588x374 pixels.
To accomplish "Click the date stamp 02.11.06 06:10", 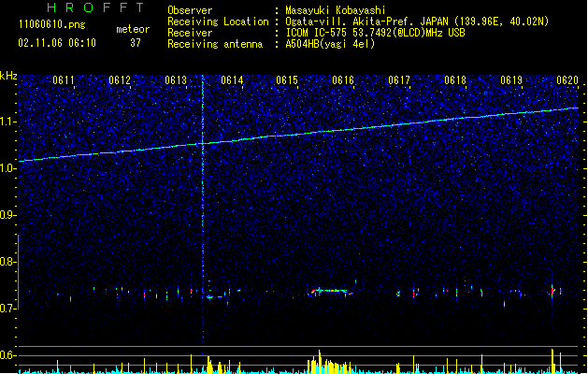I will pyautogui.click(x=57, y=43).
